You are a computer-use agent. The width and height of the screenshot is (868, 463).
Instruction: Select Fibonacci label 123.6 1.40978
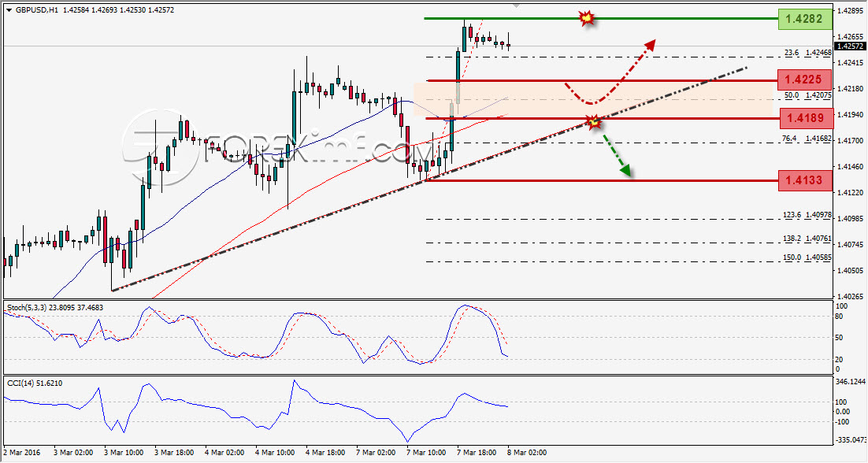pyautogui.click(x=807, y=215)
